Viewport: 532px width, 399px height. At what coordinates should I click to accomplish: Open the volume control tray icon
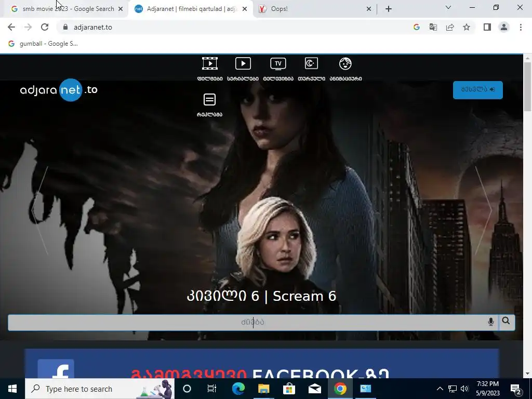pos(464,389)
